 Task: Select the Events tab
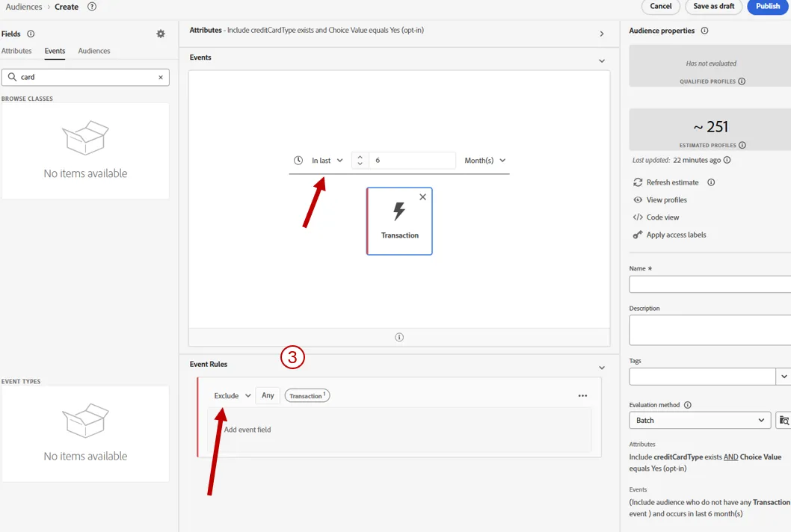pyautogui.click(x=55, y=51)
